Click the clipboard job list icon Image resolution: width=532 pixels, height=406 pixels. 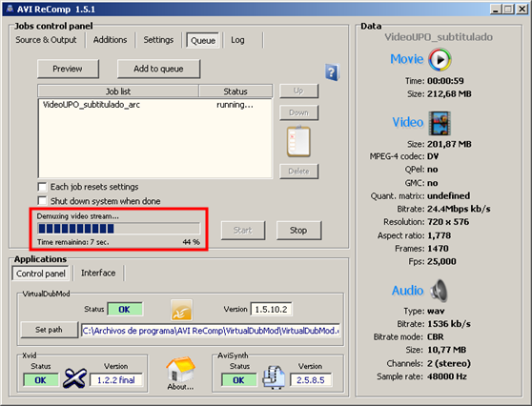point(298,141)
